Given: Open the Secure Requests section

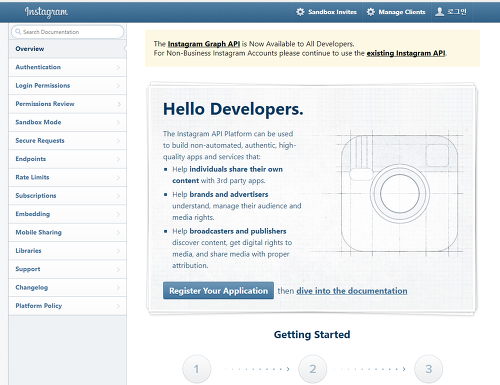Looking at the screenshot, I should (67, 140).
